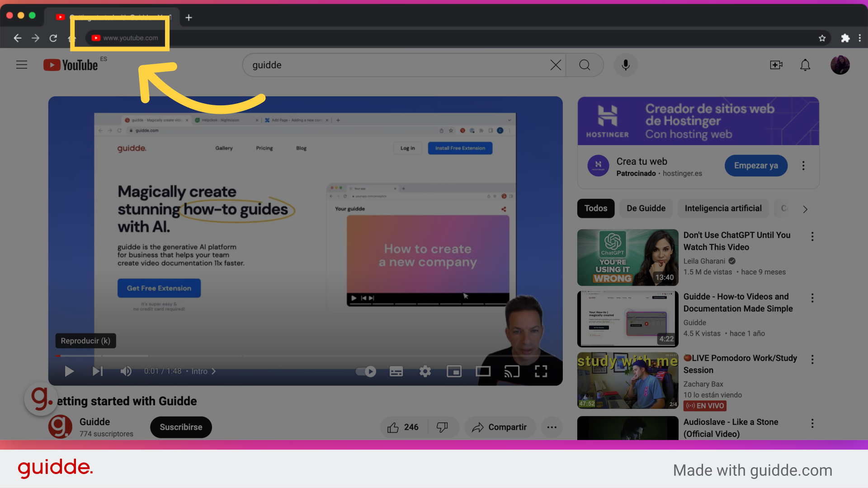Image resolution: width=868 pixels, height=488 pixels.
Task: Go forward with the browser forward arrow
Action: (35, 38)
